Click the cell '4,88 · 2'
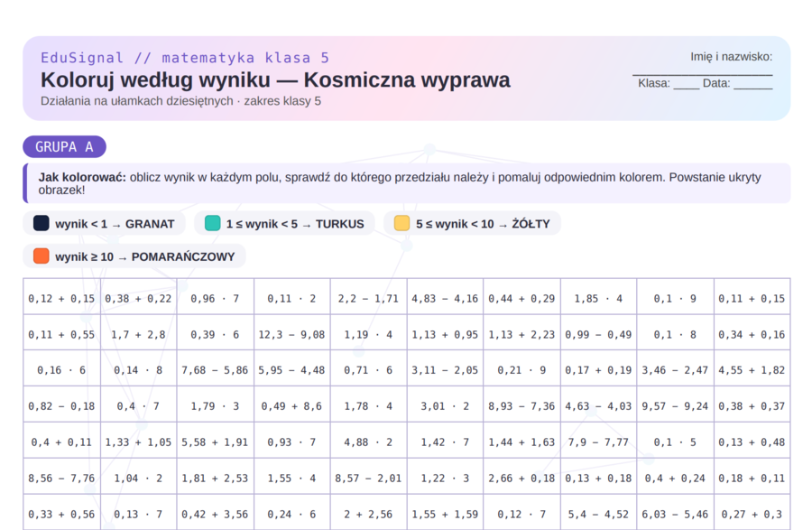812x530 pixels. point(368,440)
